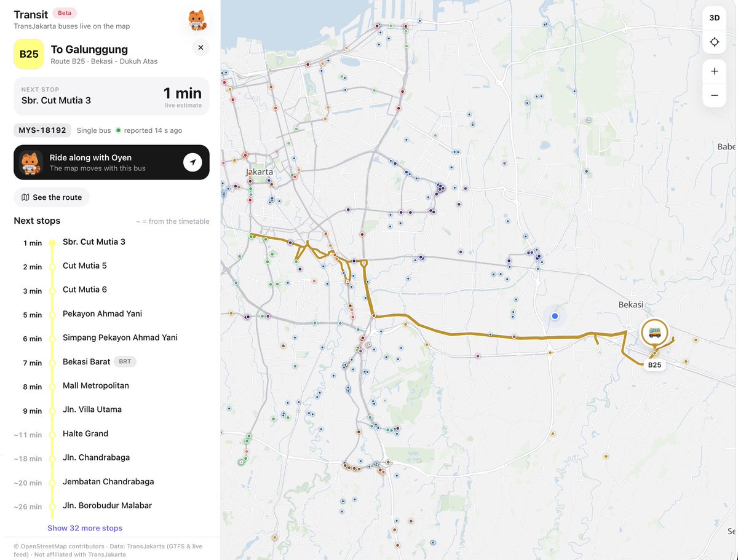Viewport: 738px width, 560px height.
Task: Close the B25 route panel
Action: point(200,48)
